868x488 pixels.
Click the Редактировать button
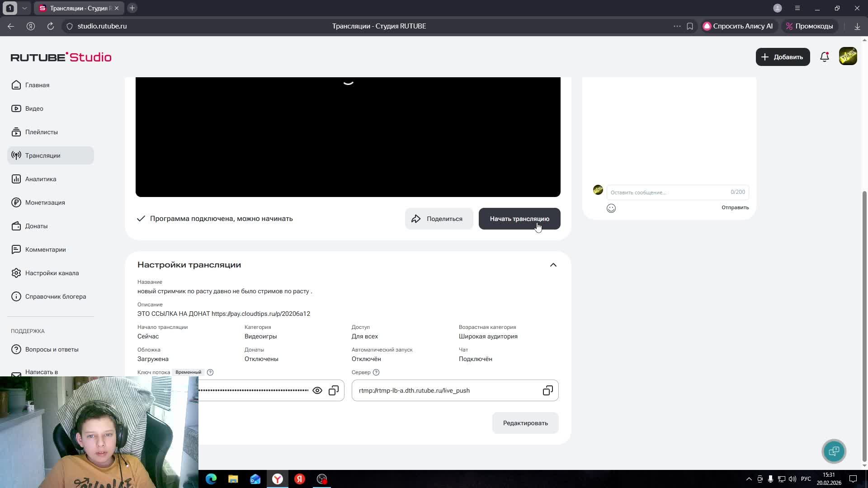[525, 423]
